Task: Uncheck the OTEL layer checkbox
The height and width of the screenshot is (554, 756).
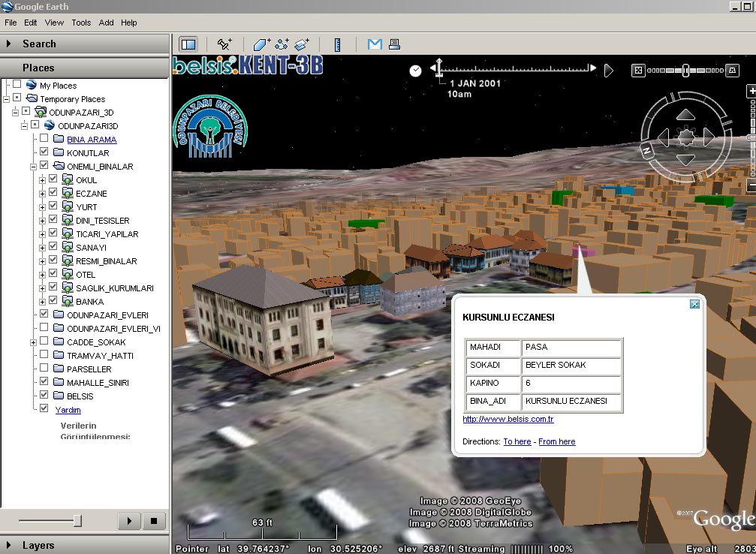Action: pyautogui.click(x=53, y=273)
